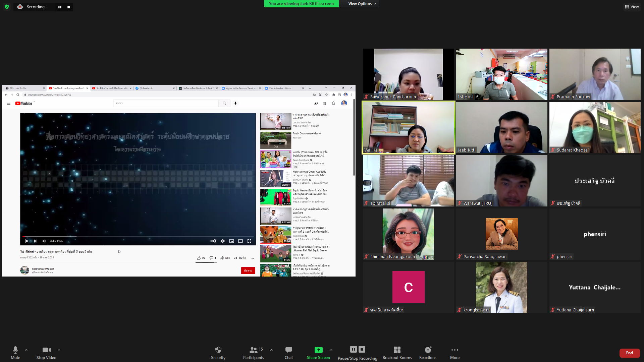Click the More options ellipsis
This screenshot has width=644, height=362.
(455, 350)
